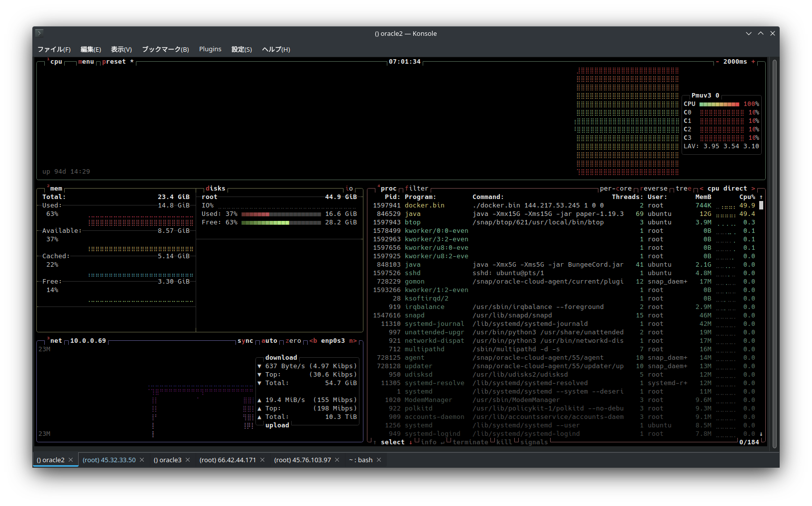812x506 pixels.
Task: Close the oracle3 tab with its X
Action: pos(188,460)
